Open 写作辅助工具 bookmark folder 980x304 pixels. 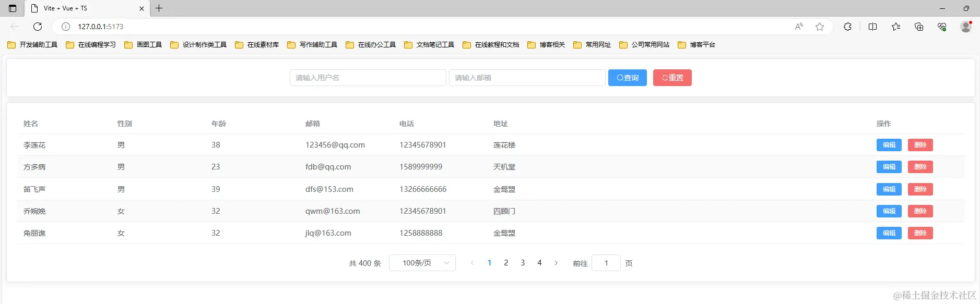[x=312, y=45]
